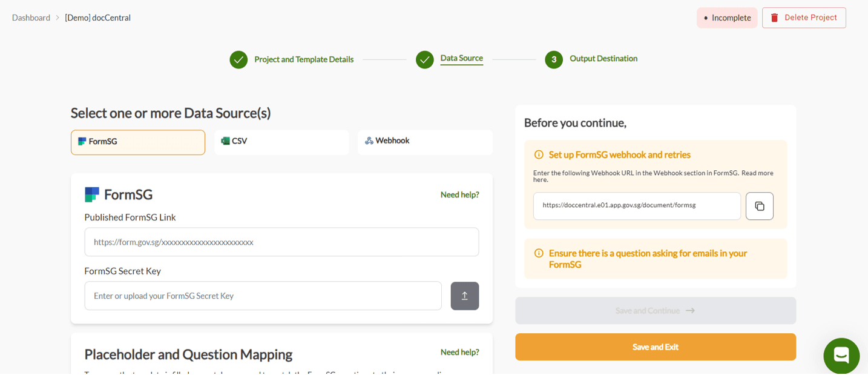Viewport: 868px width, 375px height.
Task: Click the Save and Exit button
Action: (656, 347)
